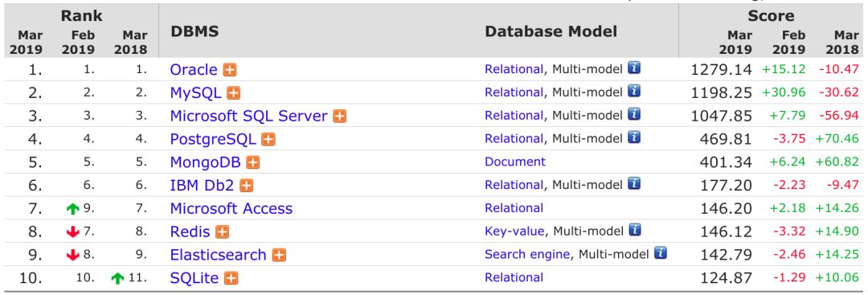Image resolution: width=868 pixels, height=295 pixels.
Task: Click the orange plus icon next to MySQL
Action: (x=234, y=93)
